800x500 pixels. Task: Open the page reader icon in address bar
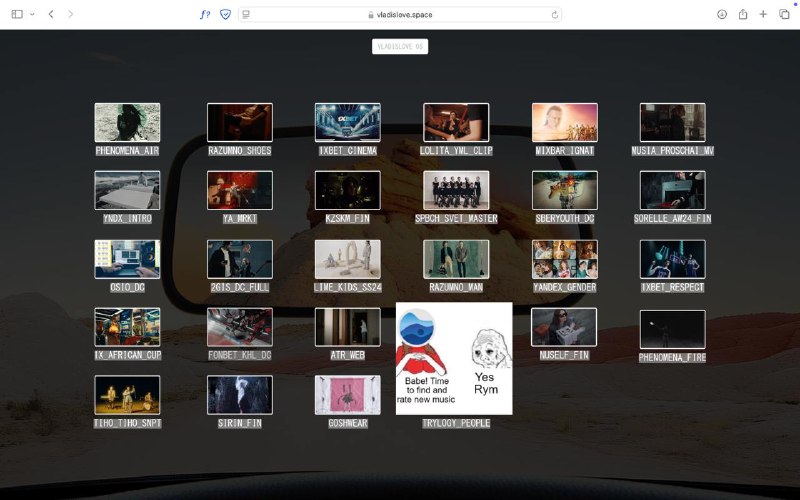pyautogui.click(x=246, y=15)
